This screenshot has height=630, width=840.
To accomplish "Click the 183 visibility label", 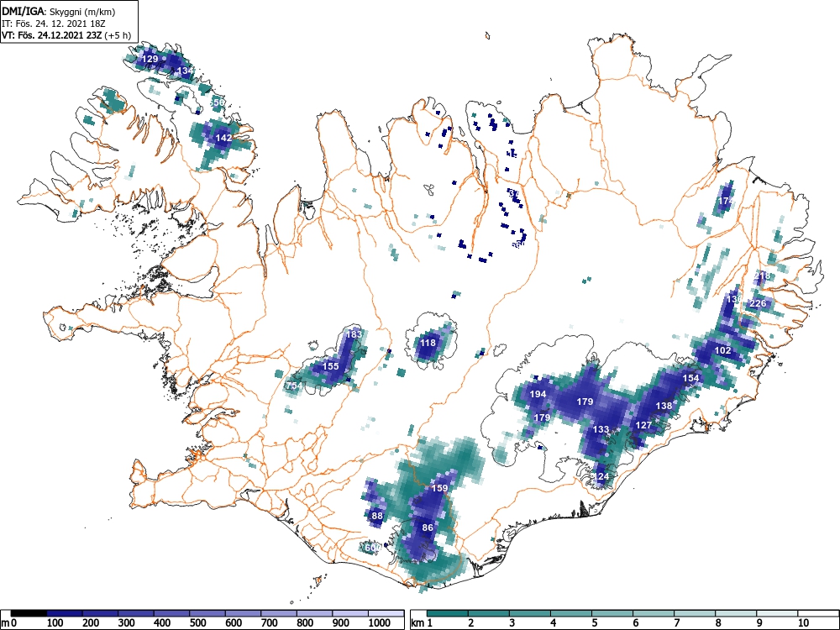I will 354,334.
